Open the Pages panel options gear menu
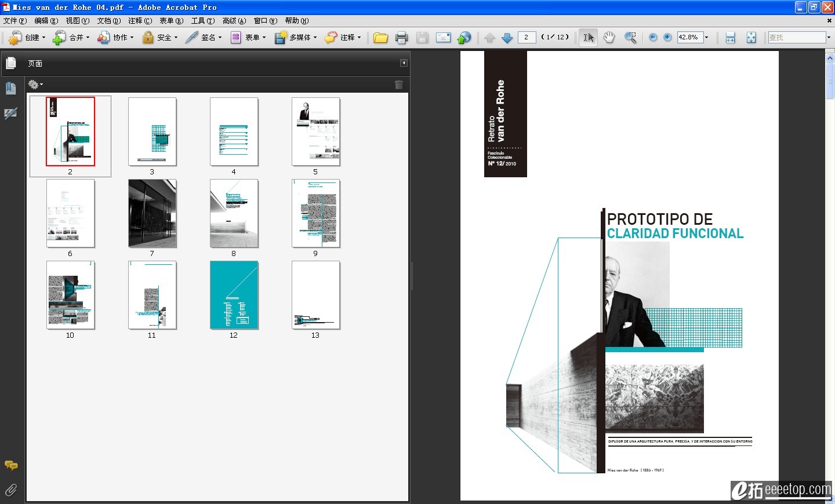Viewport: 835px width, 504px height. (x=35, y=85)
